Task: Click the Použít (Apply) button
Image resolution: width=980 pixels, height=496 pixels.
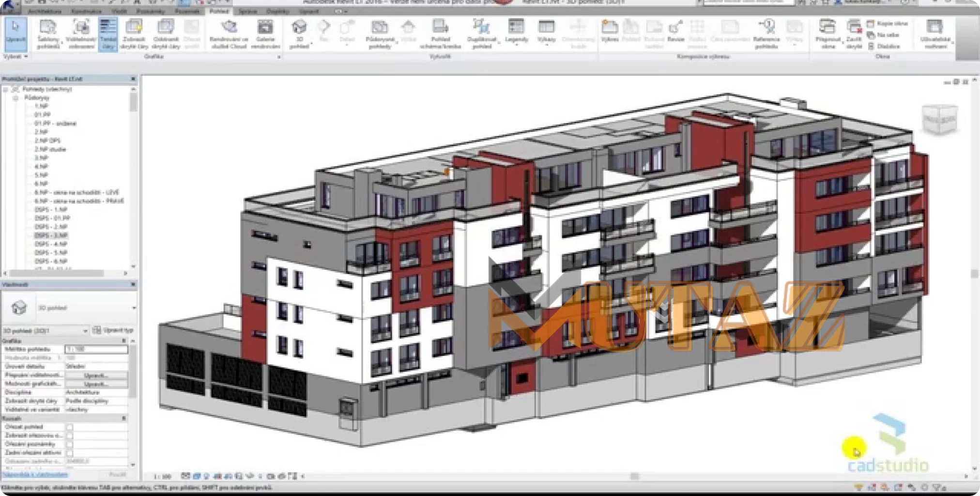Action: (117, 475)
